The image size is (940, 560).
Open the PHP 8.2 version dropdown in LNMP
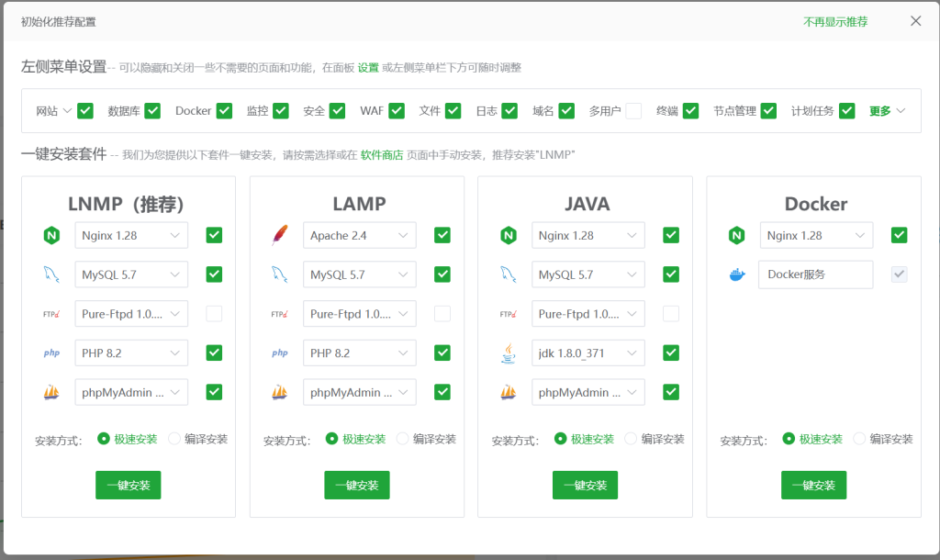click(130, 353)
